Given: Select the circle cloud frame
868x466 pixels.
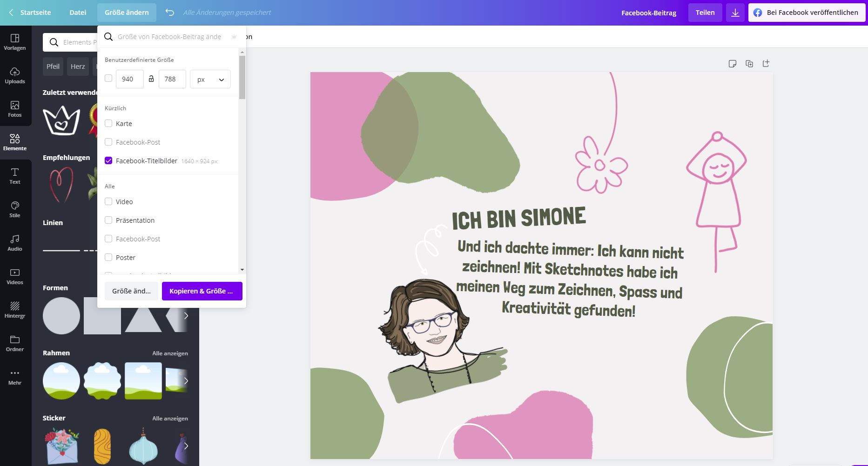Looking at the screenshot, I should [x=61, y=381].
